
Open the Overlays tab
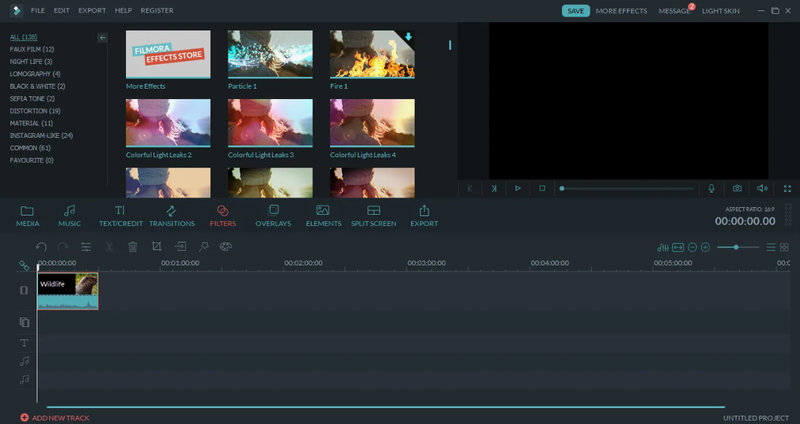click(273, 216)
